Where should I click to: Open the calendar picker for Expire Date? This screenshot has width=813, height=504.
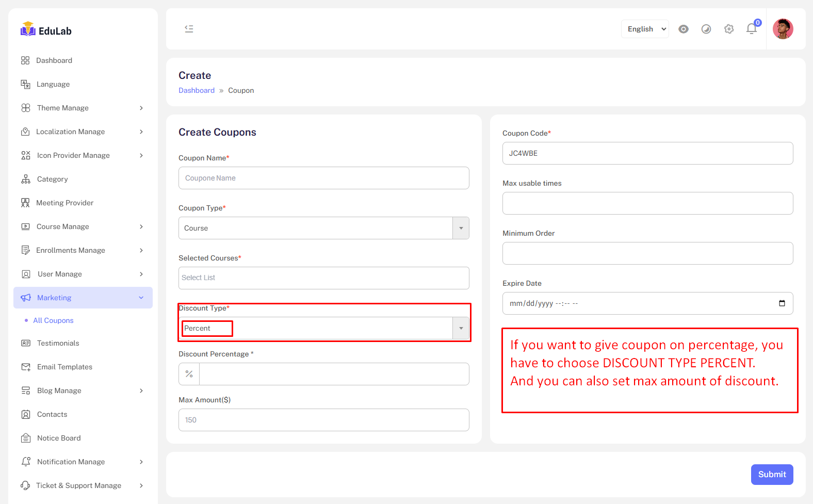(x=782, y=303)
